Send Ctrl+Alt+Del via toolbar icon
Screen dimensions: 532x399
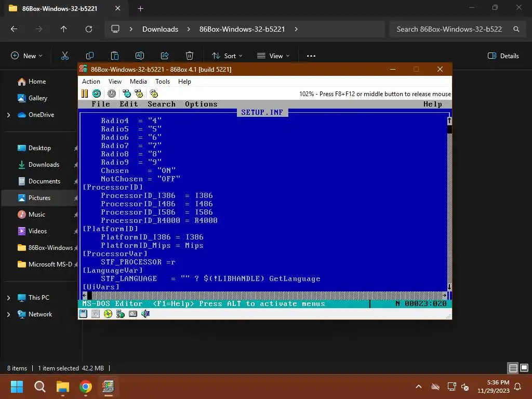127,94
